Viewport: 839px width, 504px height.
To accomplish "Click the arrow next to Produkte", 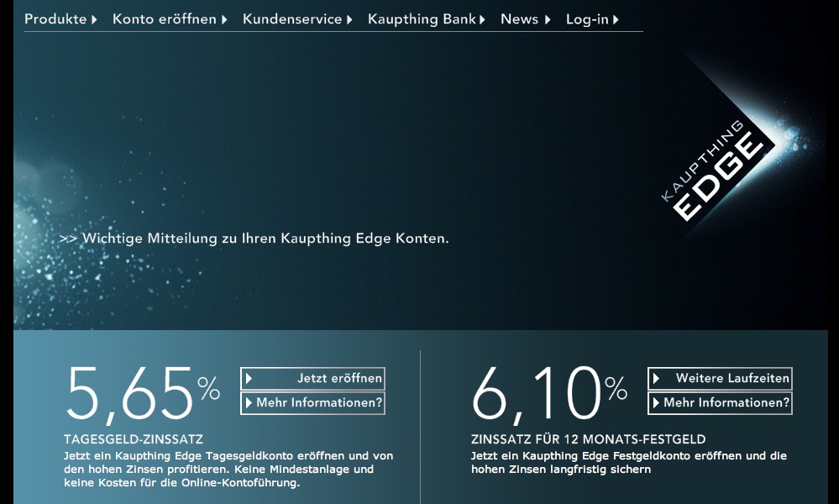I will [94, 20].
